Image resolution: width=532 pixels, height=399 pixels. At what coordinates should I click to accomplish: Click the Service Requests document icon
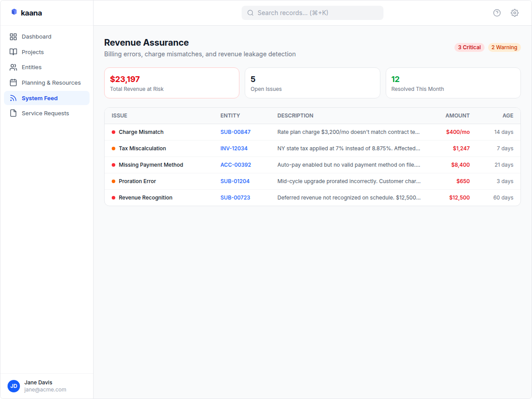(x=14, y=113)
